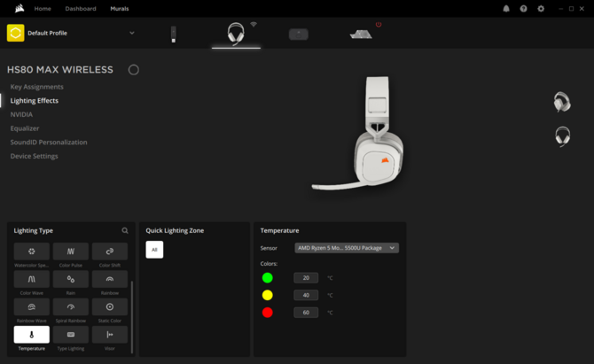Select the HS80 headset device icon

[236, 34]
